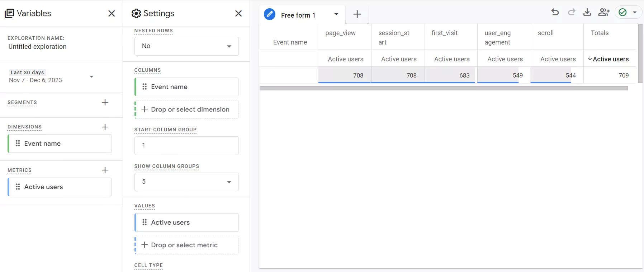This screenshot has height=272, width=644.
Task: Click the Redo arrow icon
Action: tap(572, 12)
